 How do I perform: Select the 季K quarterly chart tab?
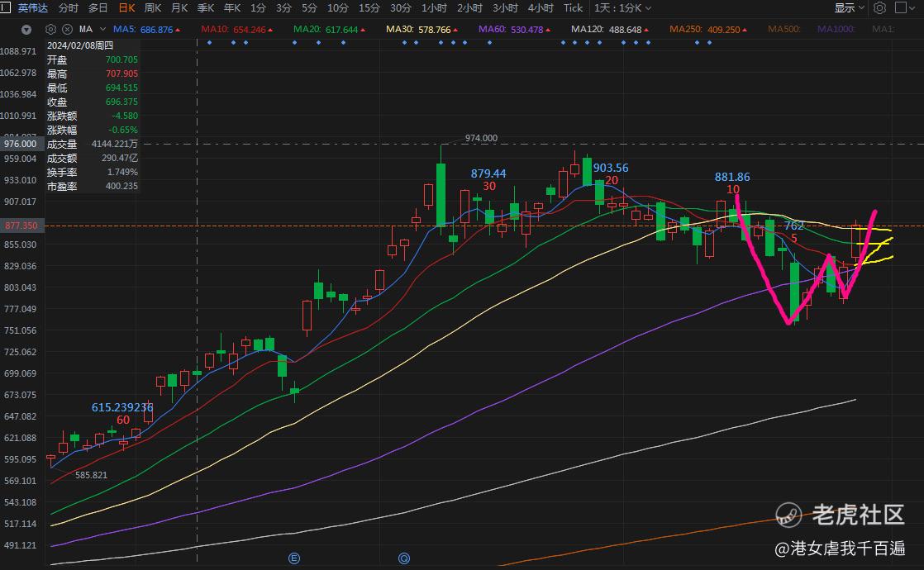206,7
